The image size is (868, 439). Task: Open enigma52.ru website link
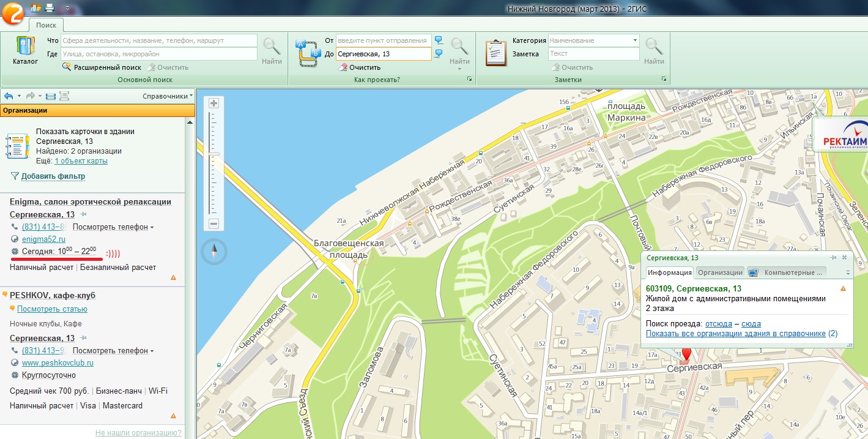pyautogui.click(x=43, y=239)
